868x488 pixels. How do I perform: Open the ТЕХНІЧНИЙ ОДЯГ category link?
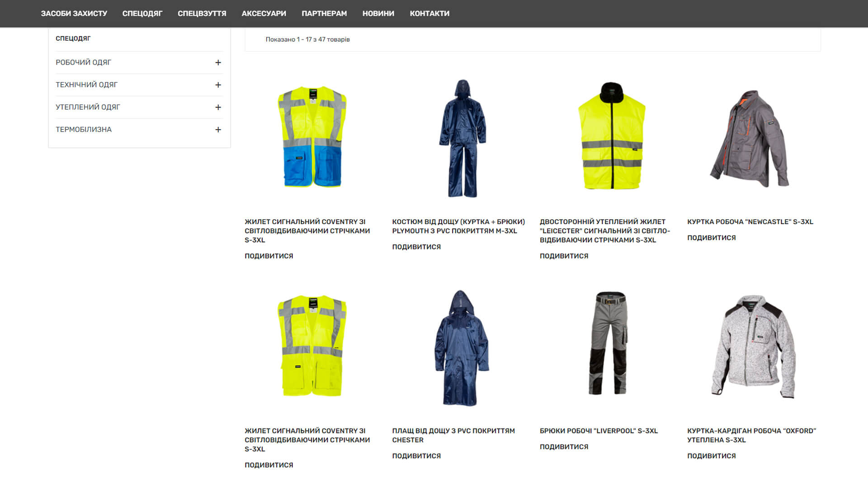coord(86,85)
